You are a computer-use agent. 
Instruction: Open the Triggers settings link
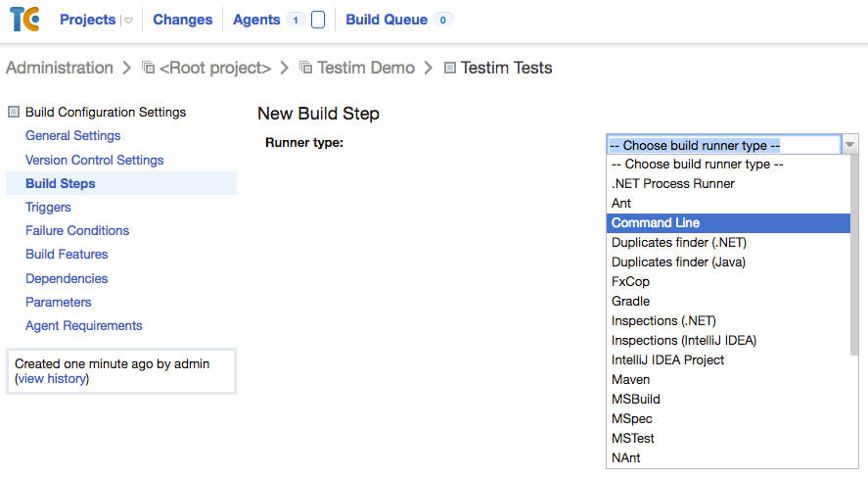point(48,208)
